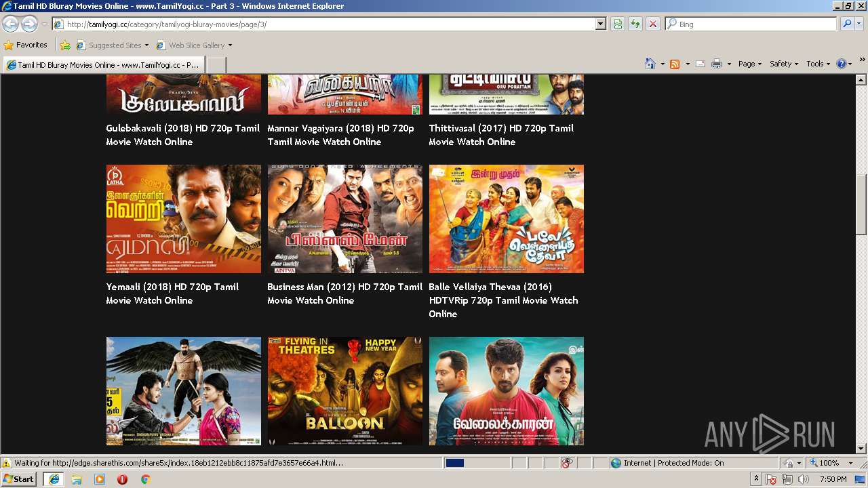Click the Velaikkaran movie poster

coord(506,390)
